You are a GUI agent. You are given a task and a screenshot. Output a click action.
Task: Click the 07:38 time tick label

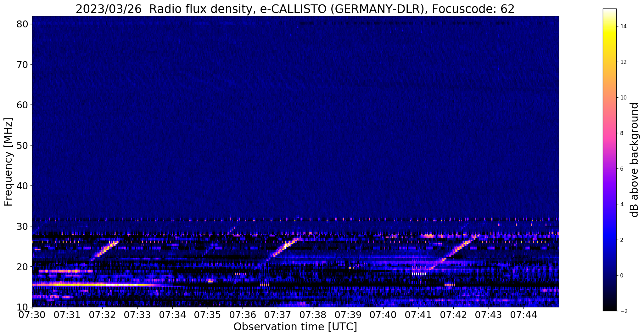tap(313, 315)
